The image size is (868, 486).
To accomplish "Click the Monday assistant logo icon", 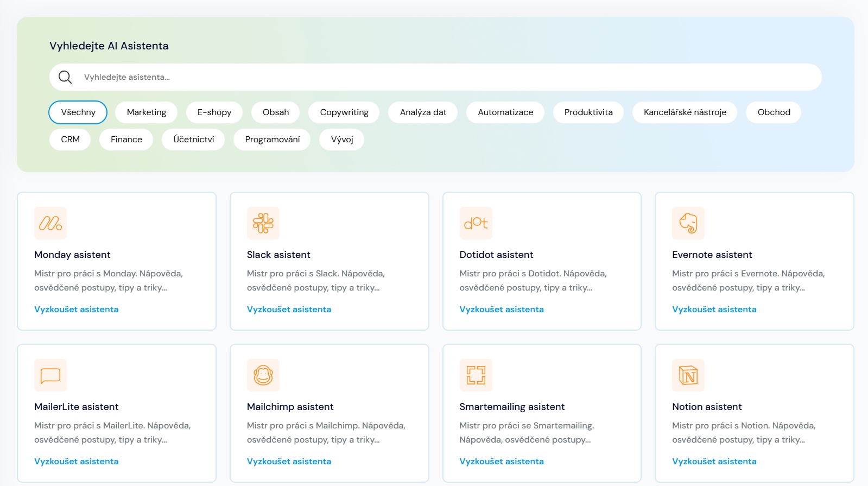I will pos(50,223).
